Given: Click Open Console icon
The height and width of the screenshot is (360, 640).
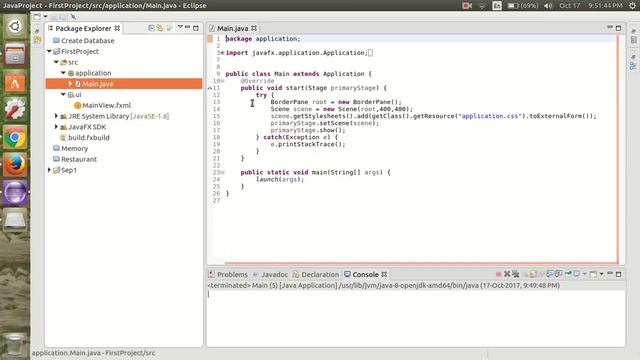Looking at the screenshot, I should click(x=593, y=274).
